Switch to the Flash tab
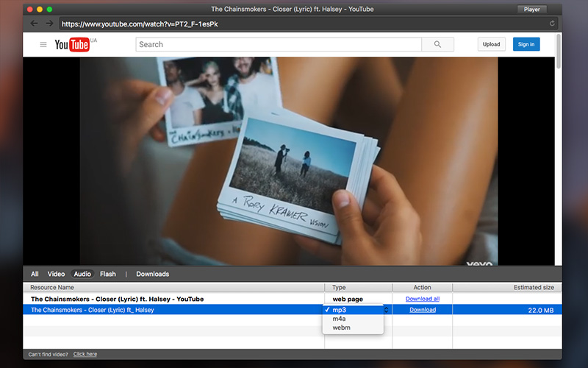This screenshot has width=588, height=368. coord(107,274)
